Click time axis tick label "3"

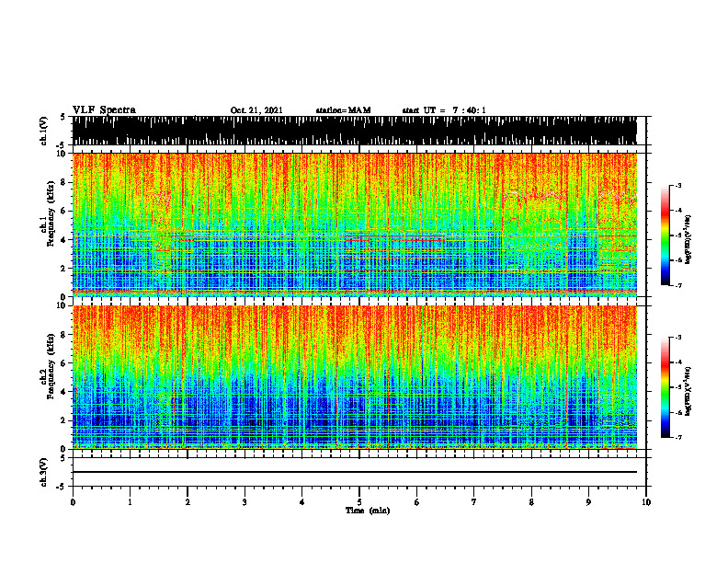point(245,502)
